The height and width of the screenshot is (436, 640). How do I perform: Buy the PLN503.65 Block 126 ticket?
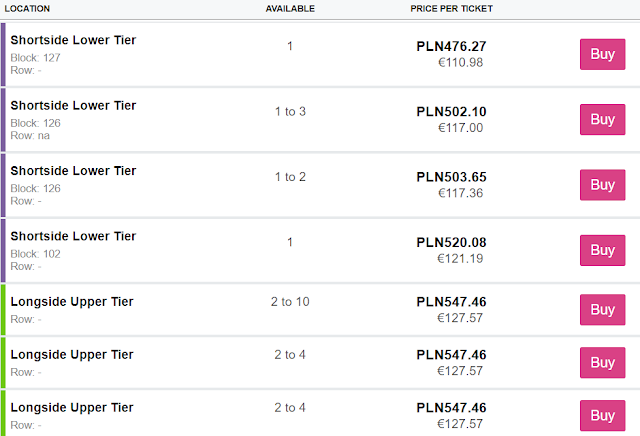tap(602, 185)
